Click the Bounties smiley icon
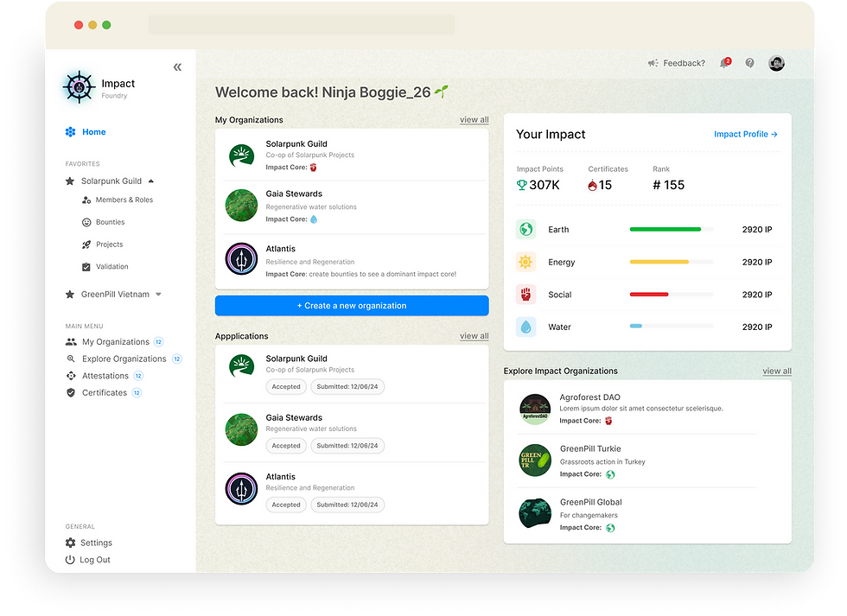Image resolution: width=847 pixels, height=616 pixels. [86, 222]
